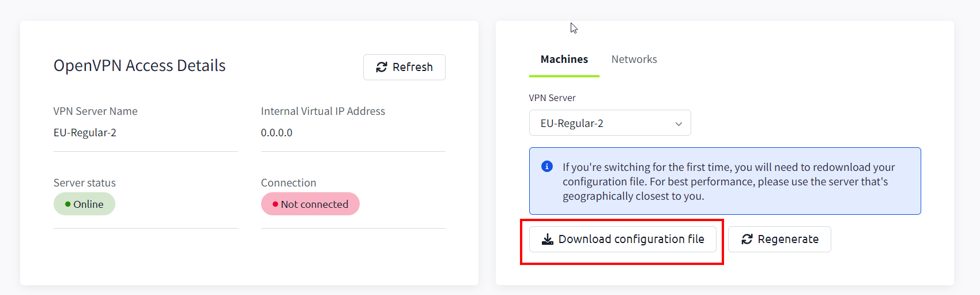
Task: Click the download arrow icon
Action: (548, 239)
